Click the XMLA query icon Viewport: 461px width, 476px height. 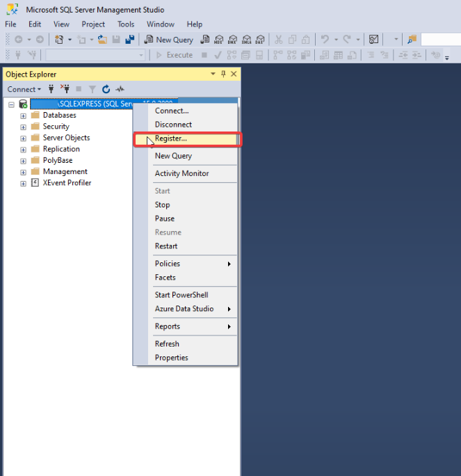[x=247, y=40]
